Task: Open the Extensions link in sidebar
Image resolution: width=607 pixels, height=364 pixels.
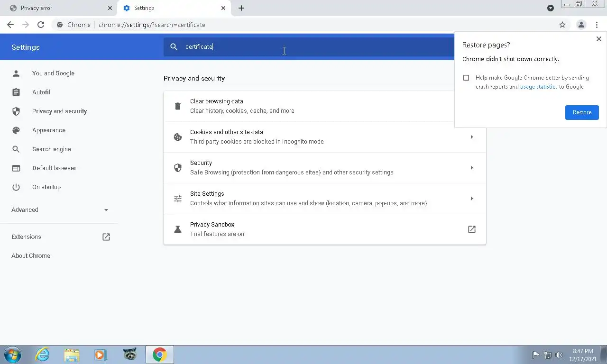Action: [26, 237]
